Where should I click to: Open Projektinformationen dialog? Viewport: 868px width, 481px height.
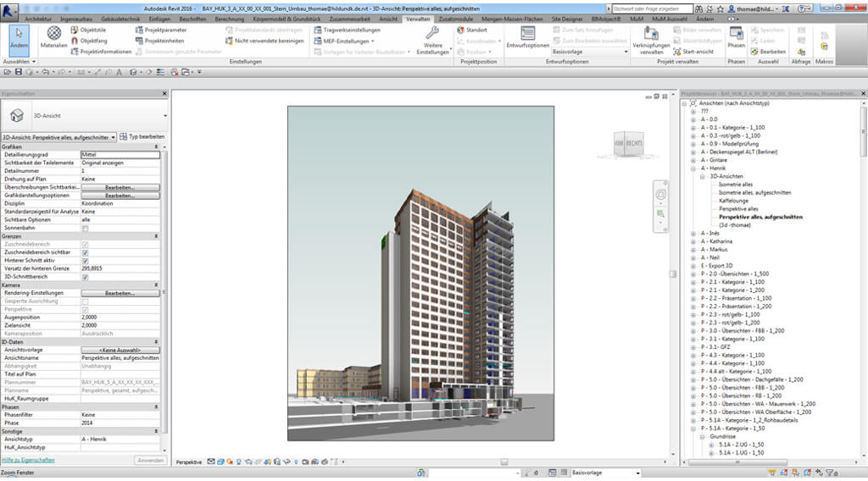click(x=75, y=51)
